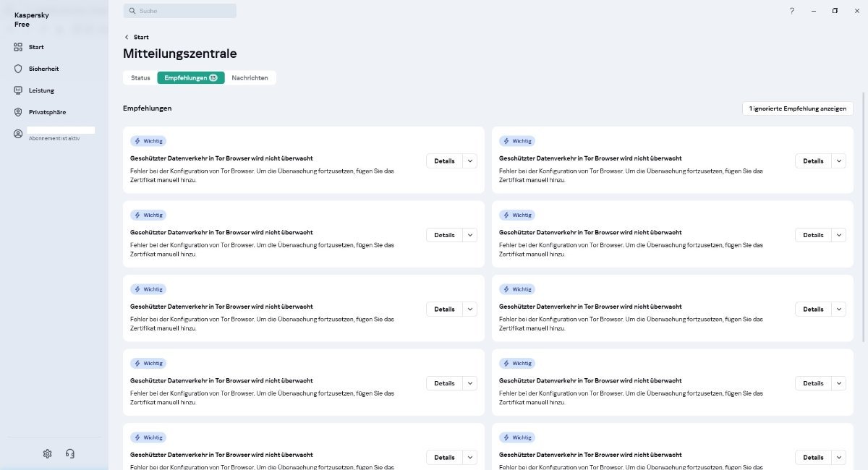Click the magnifier icon in the search box
The height and width of the screenshot is (470, 868).
pos(132,11)
